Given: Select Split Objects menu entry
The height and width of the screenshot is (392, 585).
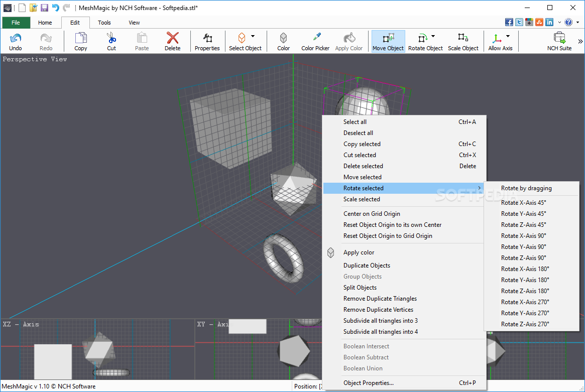Looking at the screenshot, I should coord(404,288).
